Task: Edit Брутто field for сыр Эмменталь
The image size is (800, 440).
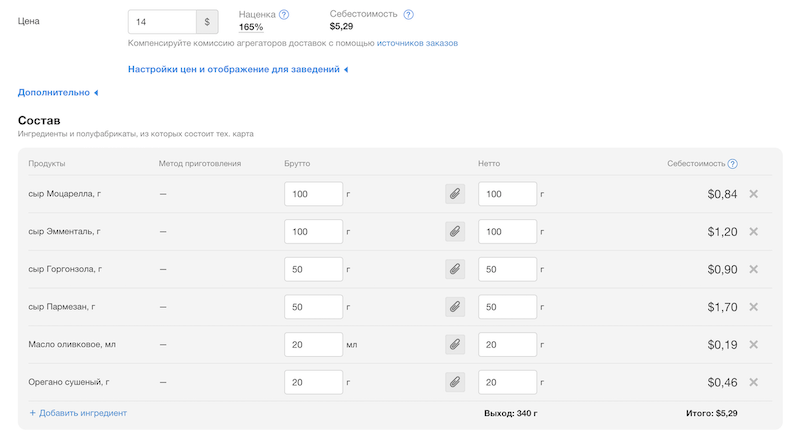Action: tap(313, 232)
